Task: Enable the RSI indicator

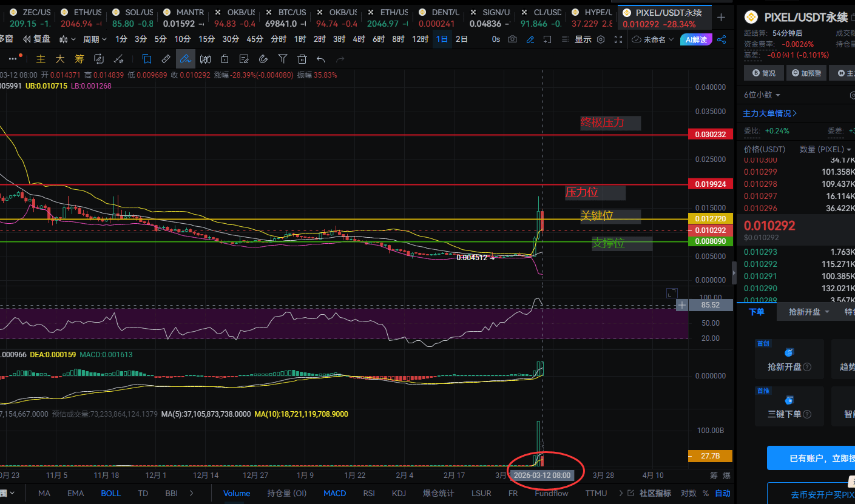Action: coord(369,493)
